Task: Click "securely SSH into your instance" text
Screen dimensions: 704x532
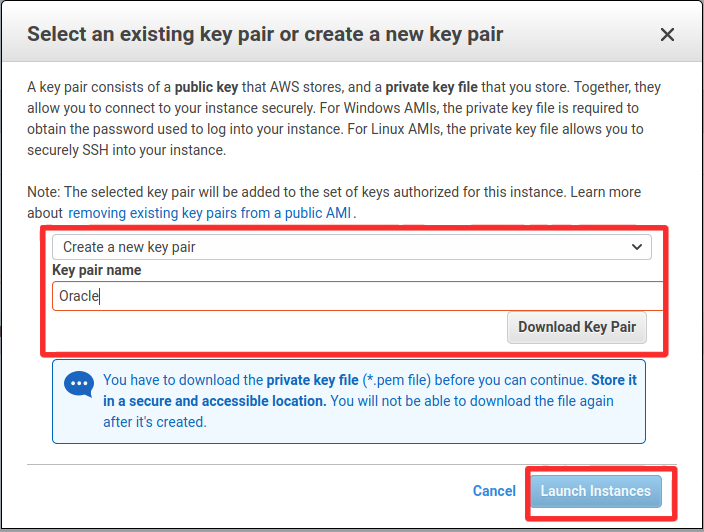Action: pos(127,150)
